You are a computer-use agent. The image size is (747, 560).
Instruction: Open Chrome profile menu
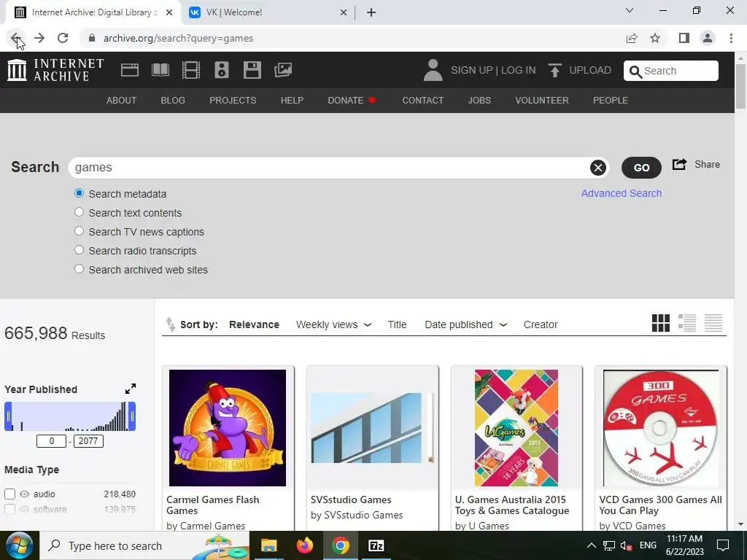(708, 38)
